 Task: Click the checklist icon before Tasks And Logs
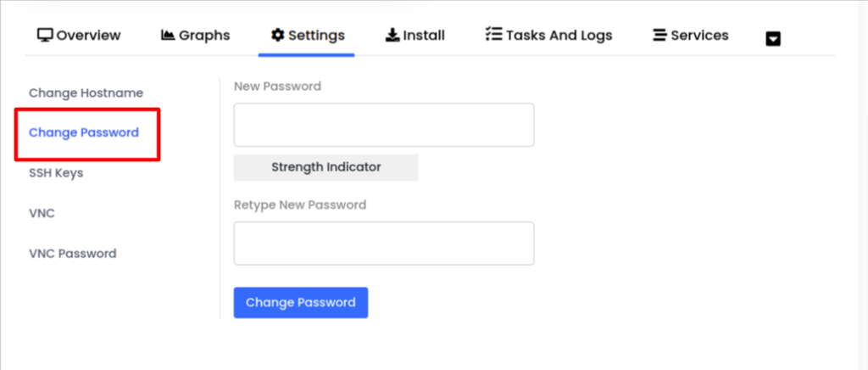tap(493, 36)
